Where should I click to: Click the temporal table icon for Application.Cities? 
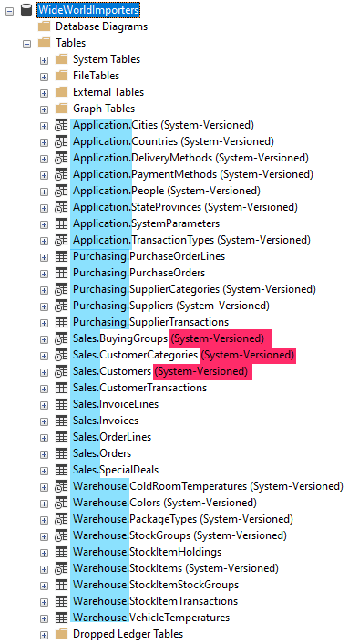coord(61,125)
